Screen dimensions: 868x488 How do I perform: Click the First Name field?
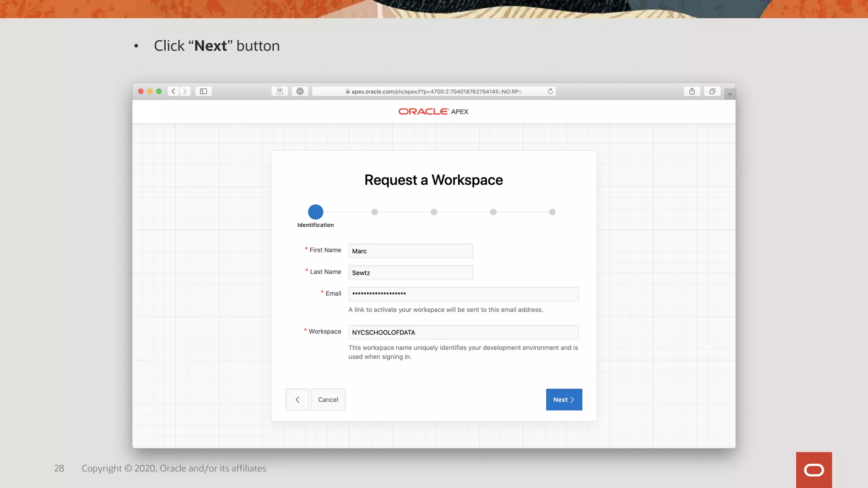[411, 251]
